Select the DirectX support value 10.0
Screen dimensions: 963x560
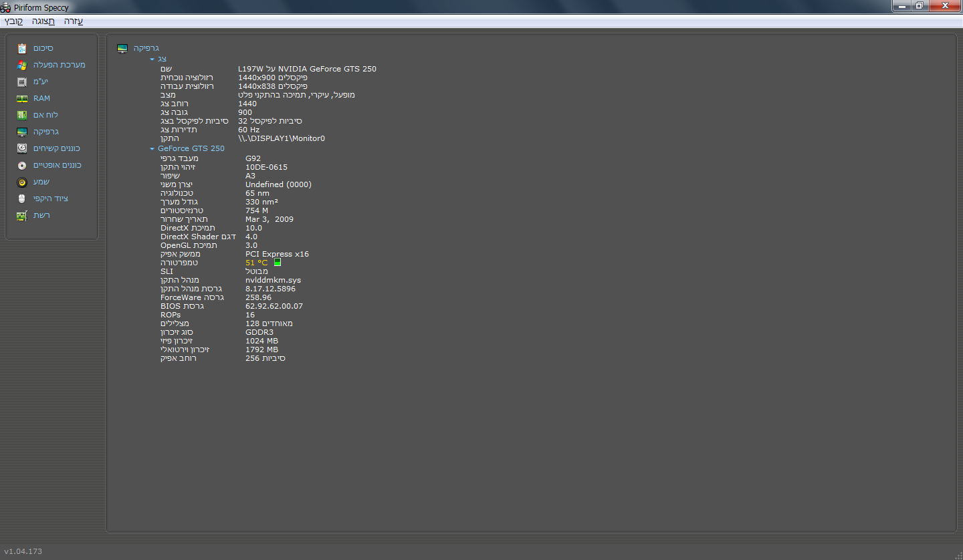253,228
